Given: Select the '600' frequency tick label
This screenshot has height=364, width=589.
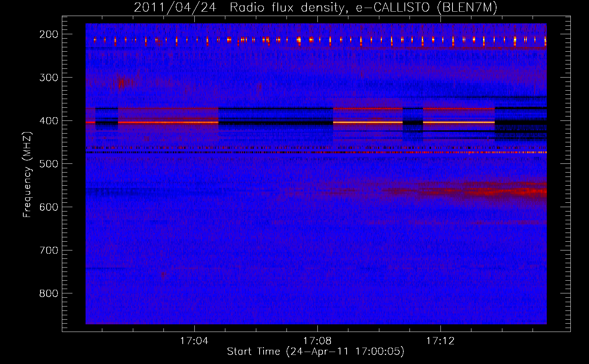Looking at the screenshot, I should [x=48, y=207].
